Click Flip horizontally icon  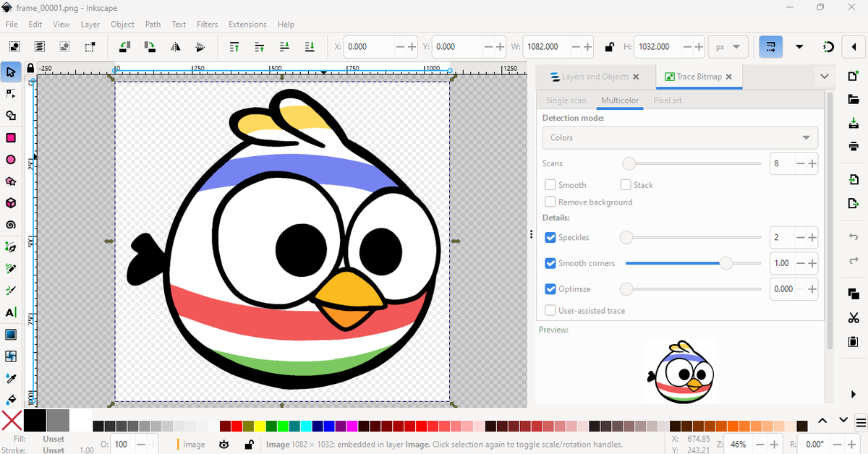click(x=176, y=46)
